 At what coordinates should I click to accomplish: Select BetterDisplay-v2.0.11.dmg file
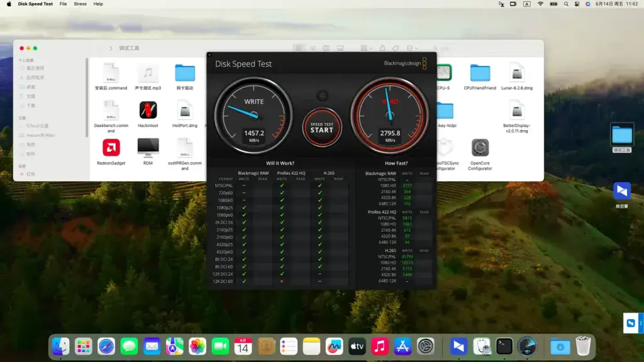pos(517,116)
